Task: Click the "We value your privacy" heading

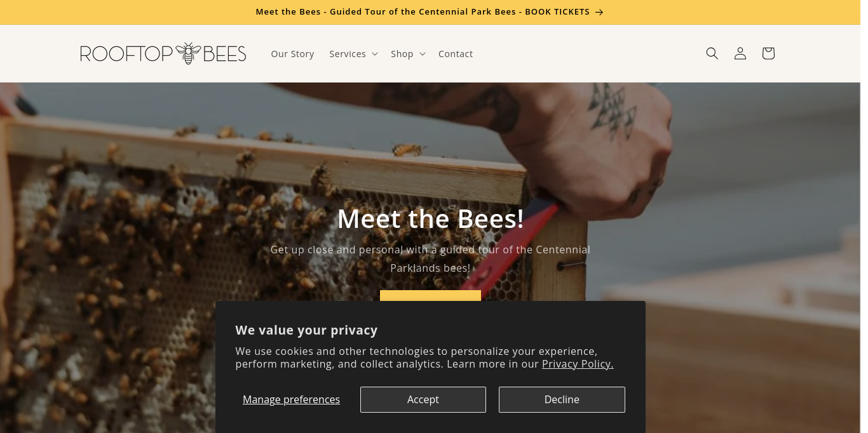Action: (306, 330)
